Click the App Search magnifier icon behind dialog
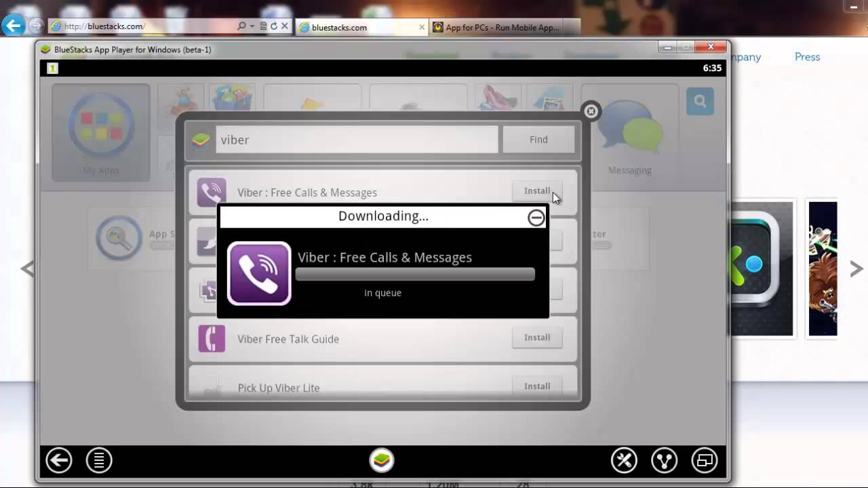 click(119, 237)
